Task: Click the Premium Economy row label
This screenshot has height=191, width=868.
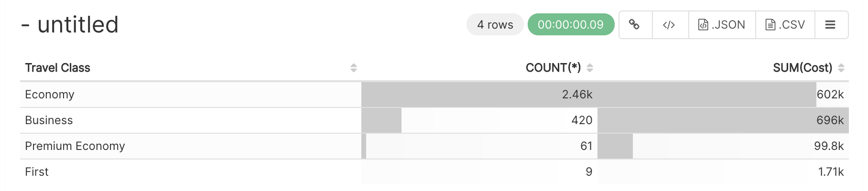Action: point(75,146)
